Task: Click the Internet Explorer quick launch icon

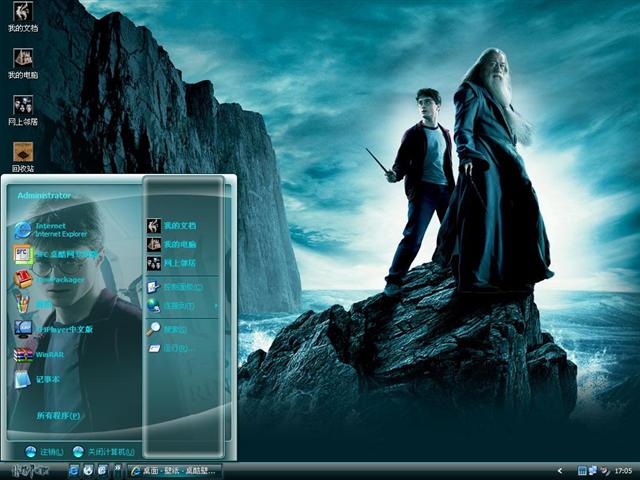Action: [74, 470]
